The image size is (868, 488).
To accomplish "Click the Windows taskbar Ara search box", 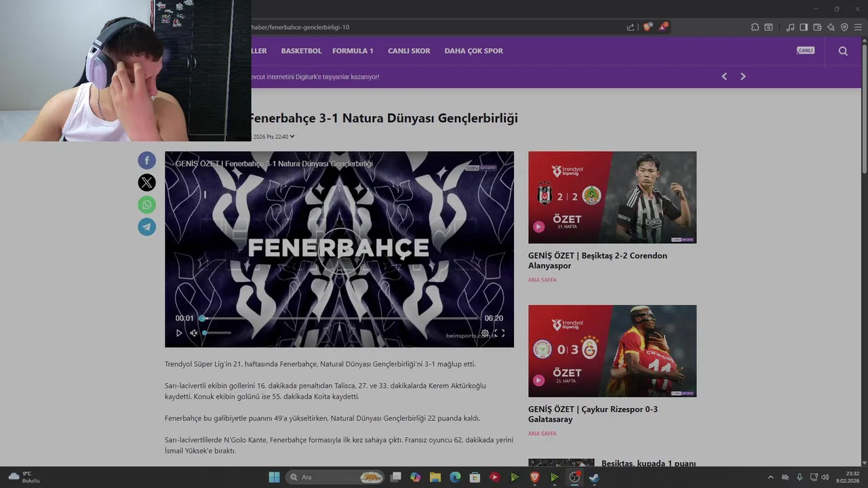I will [335, 477].
